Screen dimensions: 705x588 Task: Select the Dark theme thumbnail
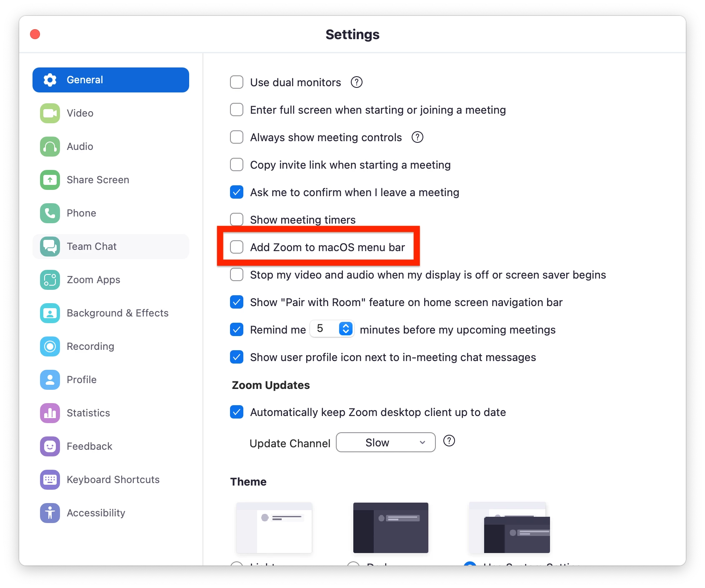tap(391, 528)
